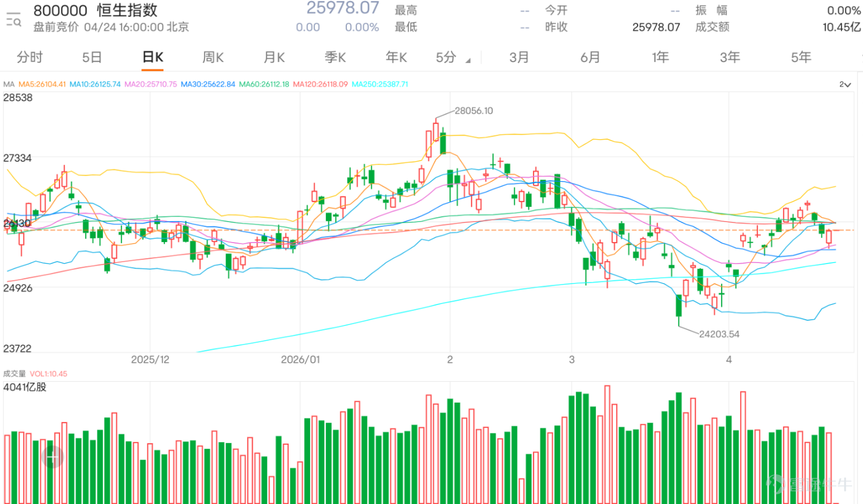Click the 2025/12 date axis label

coord(150,360)
